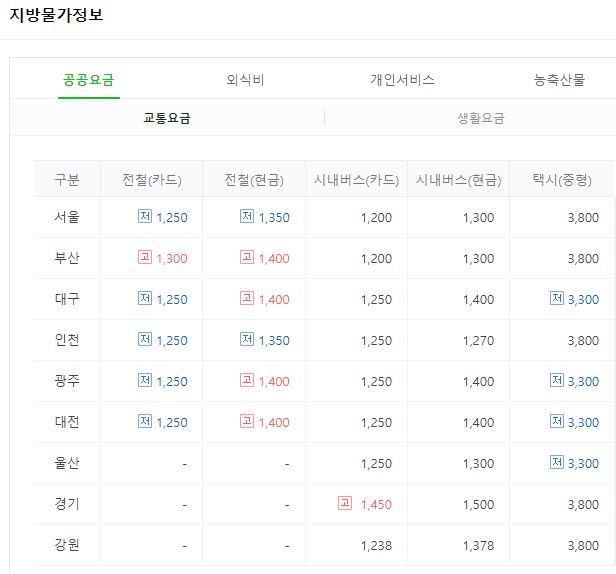Click 1,270 in 인천 시내버스(현금) cell

click(x=478, y=341)
